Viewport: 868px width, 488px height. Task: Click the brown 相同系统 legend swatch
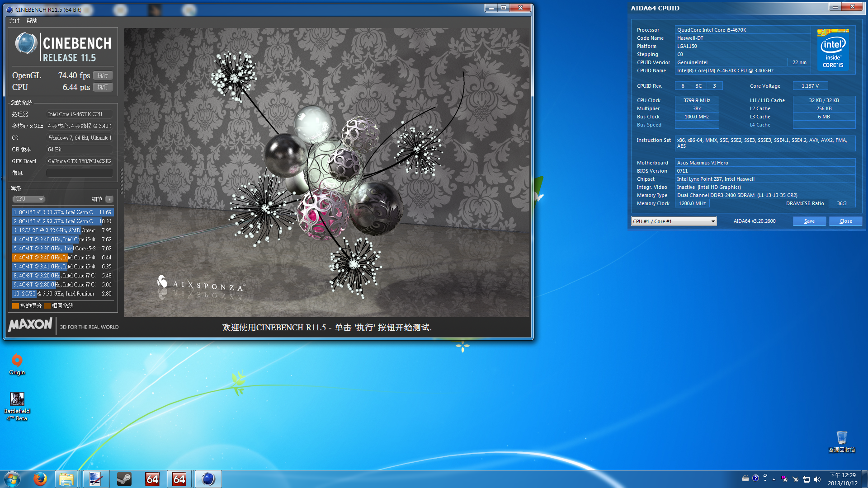point(47,306)
